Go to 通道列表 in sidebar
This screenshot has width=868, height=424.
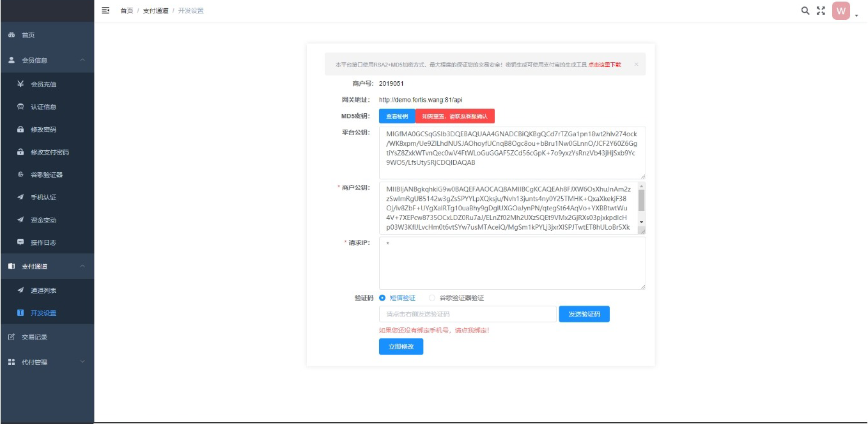click(x=43, y=291)
